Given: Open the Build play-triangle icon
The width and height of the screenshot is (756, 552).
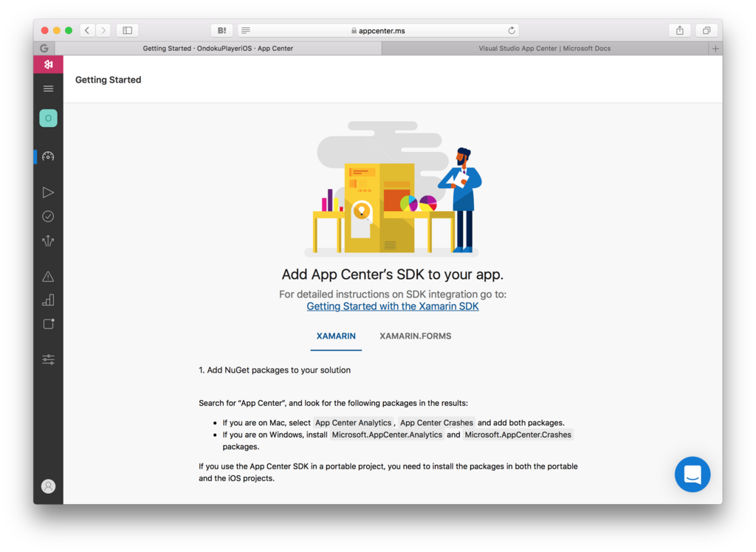Looking at the screenshot, I should coord(48,193).
